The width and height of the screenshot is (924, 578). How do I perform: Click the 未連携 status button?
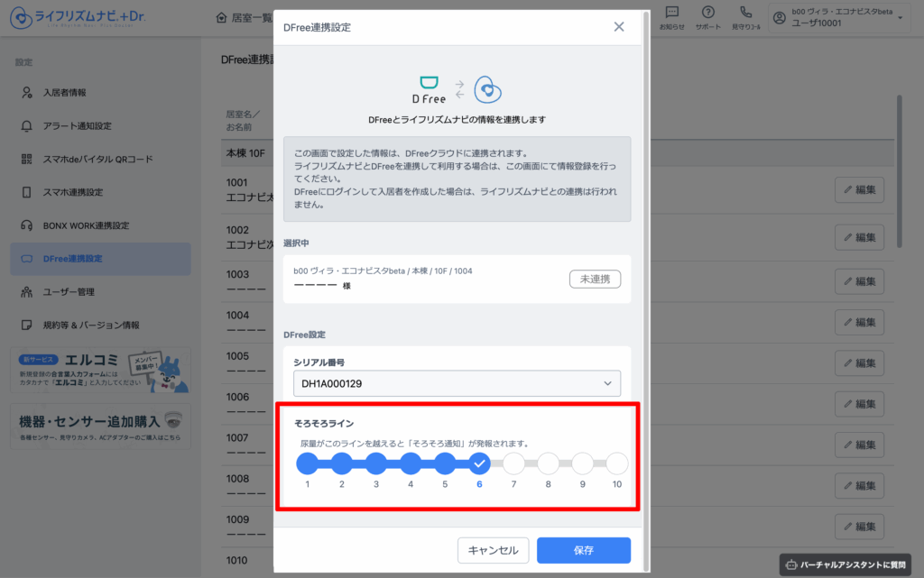595,279
